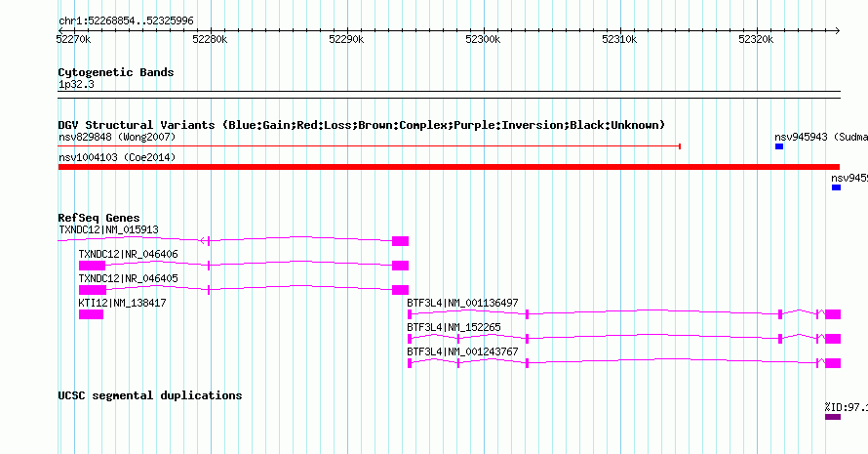The width and height of the screenshot is (868, 454).
Task: Click the purple segmental duplication block
Action: click(833, 417)
